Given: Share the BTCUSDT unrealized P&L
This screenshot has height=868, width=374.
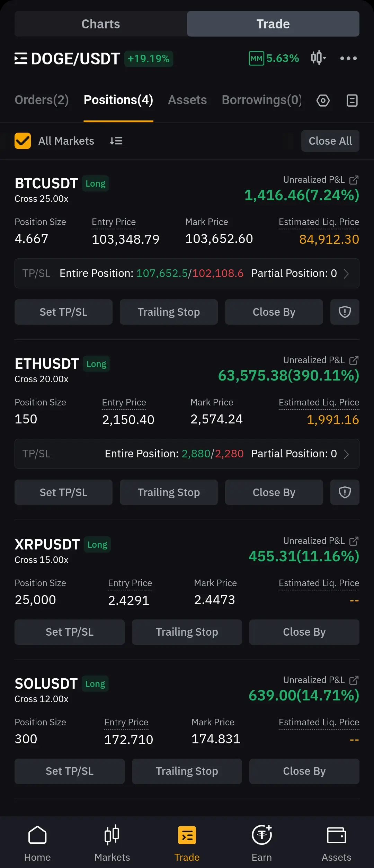Looking at the screenshot, I should pos(354,180).
